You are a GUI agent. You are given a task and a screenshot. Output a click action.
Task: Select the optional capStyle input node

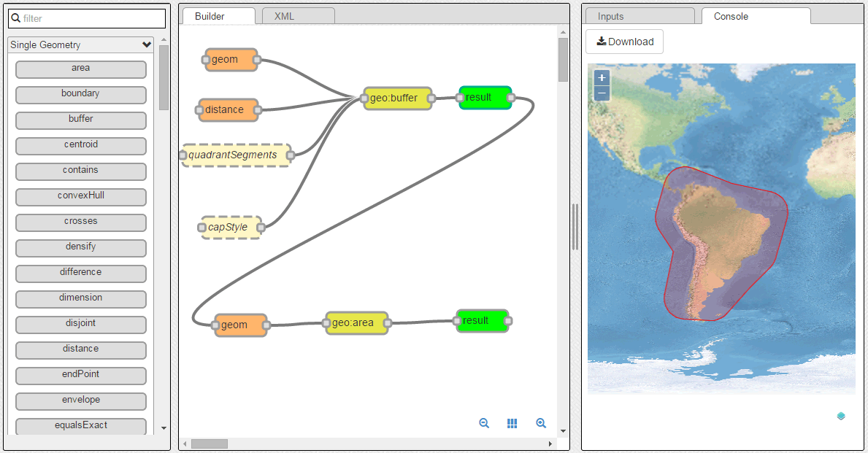coord(230,228)
